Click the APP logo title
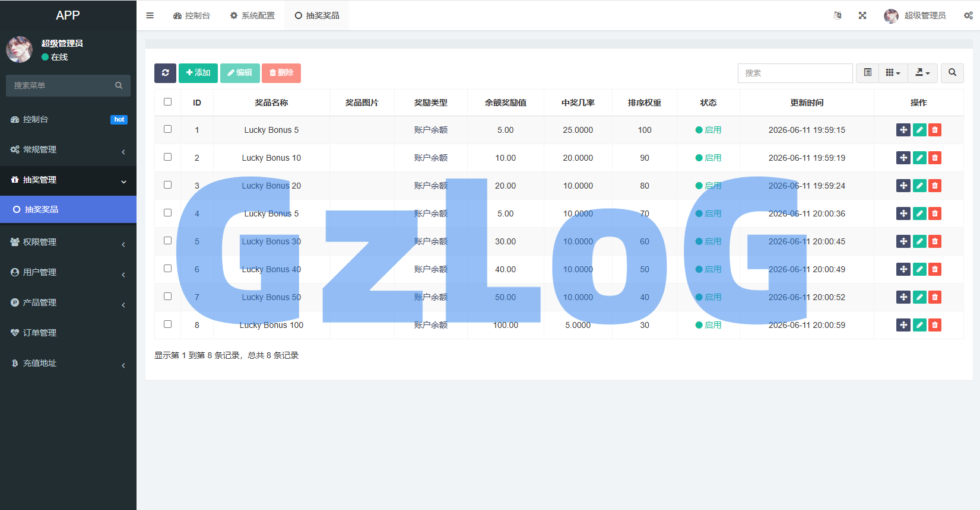Screen dimensions: 980x510 [x=68, y=15]
